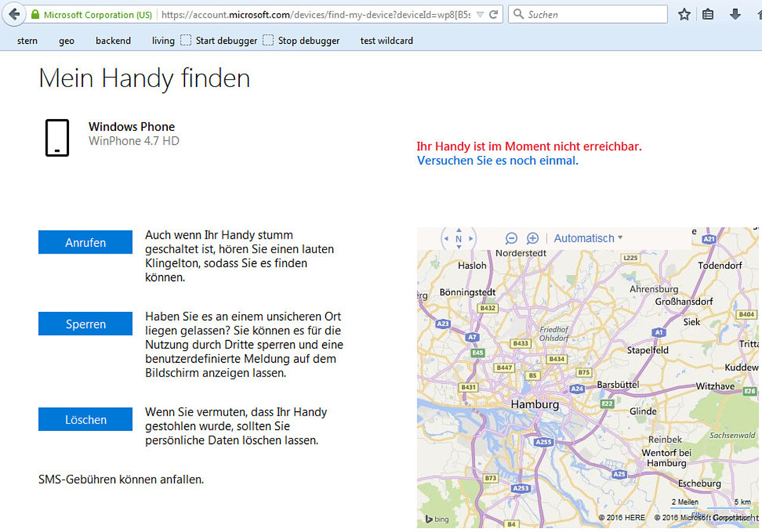Open the bookmarks list icon
The height and width of the screenshot is (532, 762).
(x=708, y=14)
